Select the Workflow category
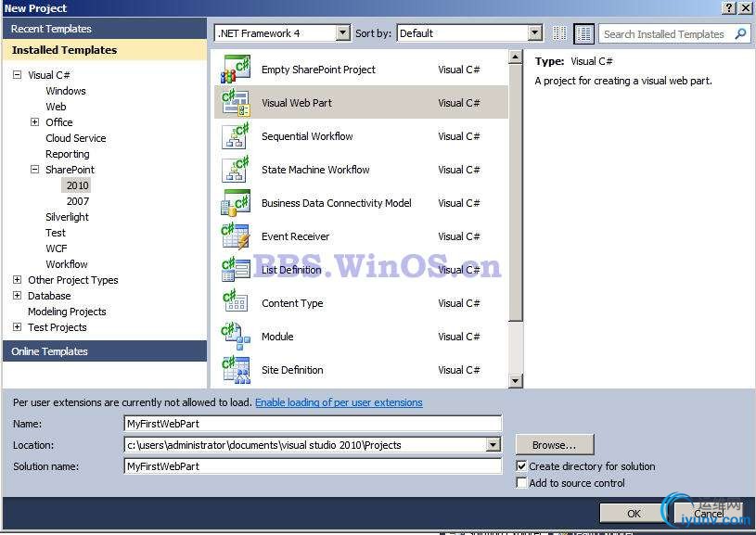The image size is (756, 535). coord(67,264)
